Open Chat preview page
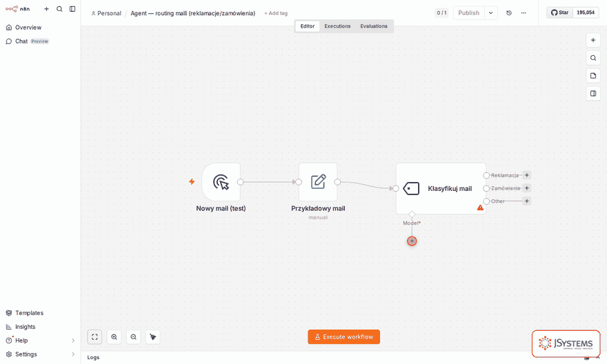This screenshot has width=607, height=364. click(x=27, y=41)
